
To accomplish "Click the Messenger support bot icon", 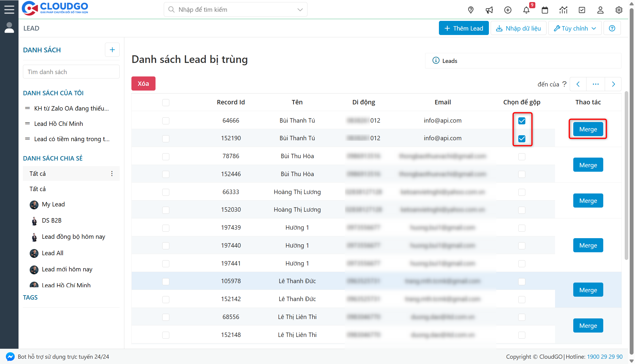I will (10, 357).
